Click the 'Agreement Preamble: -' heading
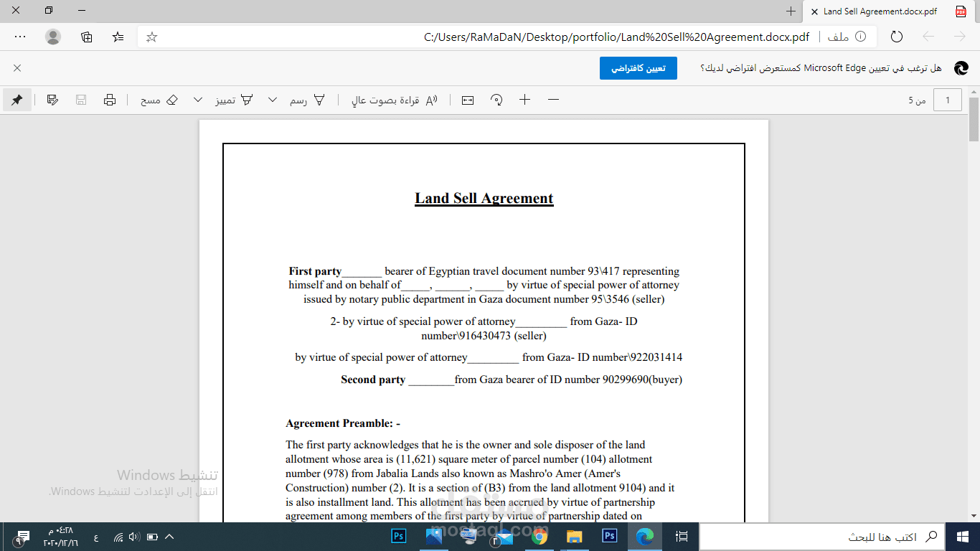The width and height of the screenshot is (980, 551). coord(343,424)
